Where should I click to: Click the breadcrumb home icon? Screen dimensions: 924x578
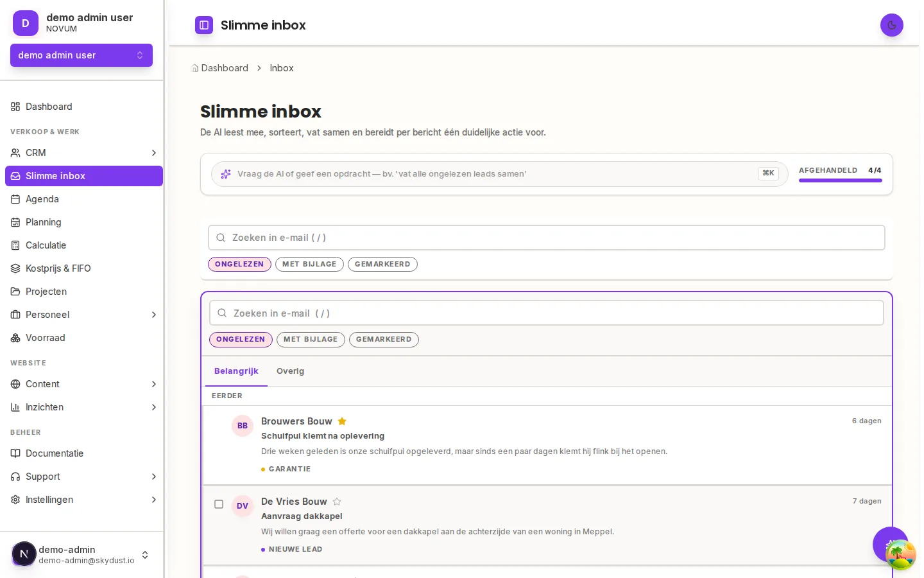[195, 68]
